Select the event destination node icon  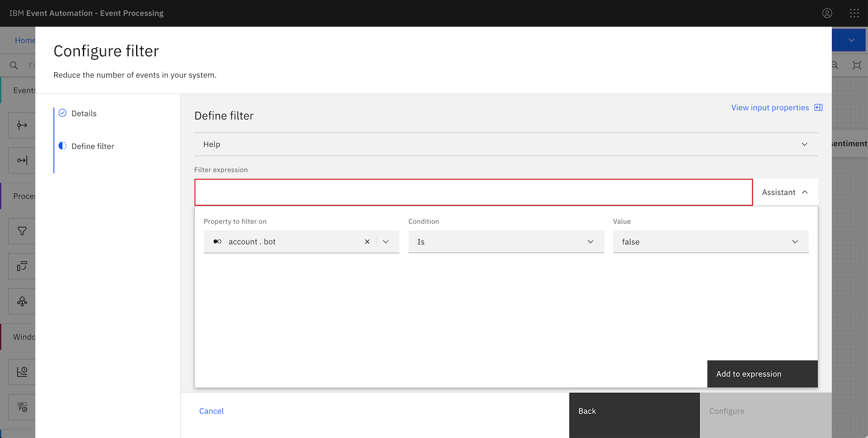pyautogui.click(x=22, y=160)
